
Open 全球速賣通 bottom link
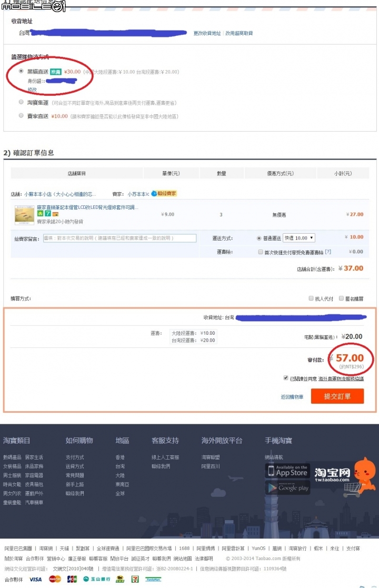pyautogui.click(x=108, y=548)
